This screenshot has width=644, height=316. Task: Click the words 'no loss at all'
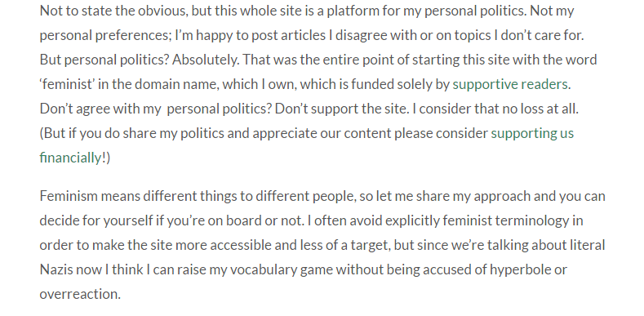[536, 109]
